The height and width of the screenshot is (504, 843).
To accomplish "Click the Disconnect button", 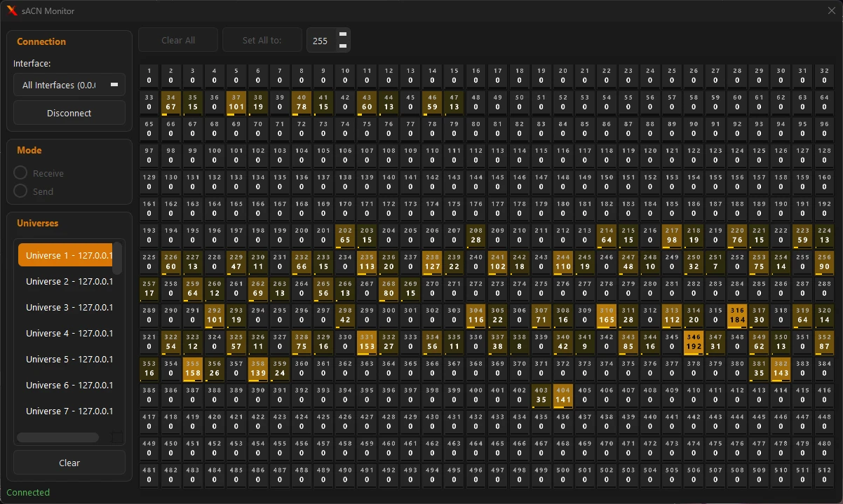I will [69, 113].
